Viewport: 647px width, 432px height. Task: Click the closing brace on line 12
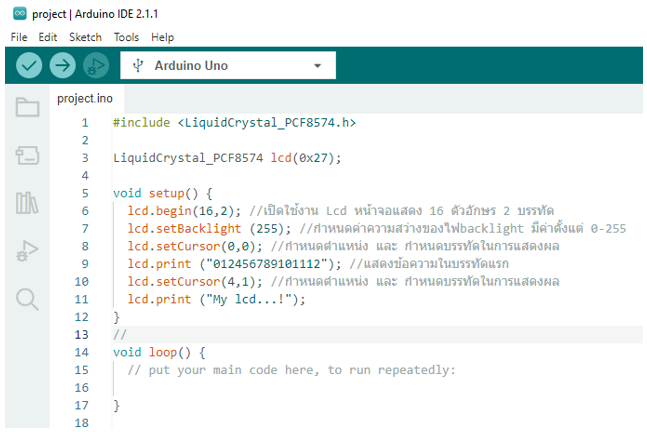(x=116, y=317)
